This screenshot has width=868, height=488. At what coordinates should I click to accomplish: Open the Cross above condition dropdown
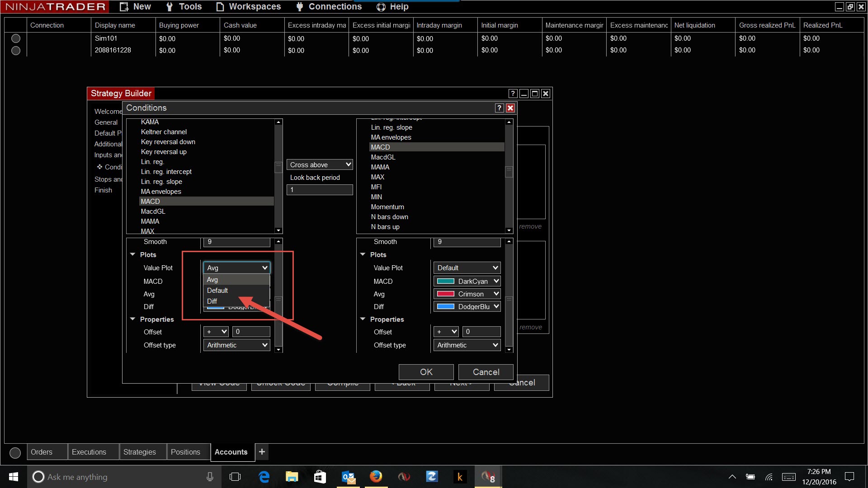pos(320,165)
